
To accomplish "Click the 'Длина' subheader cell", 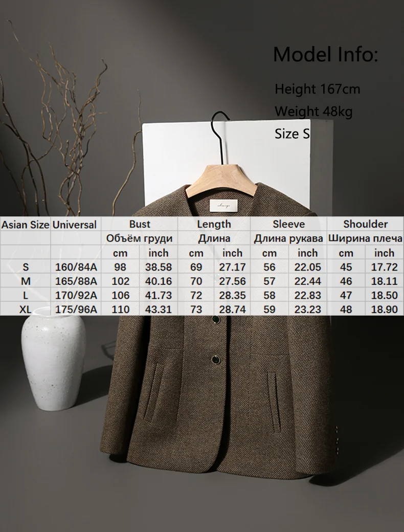I will 214,238.
